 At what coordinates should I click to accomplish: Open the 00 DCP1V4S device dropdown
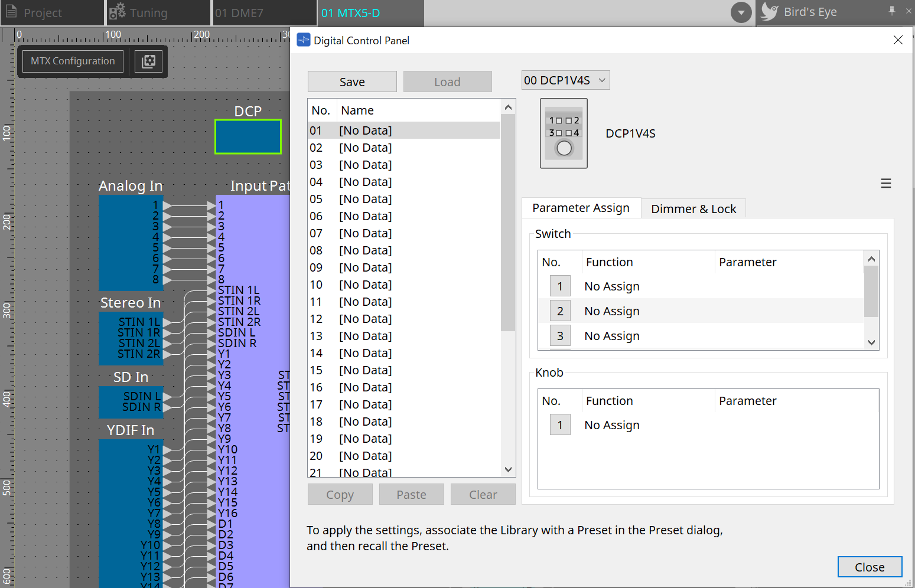(x=565, y=80)
